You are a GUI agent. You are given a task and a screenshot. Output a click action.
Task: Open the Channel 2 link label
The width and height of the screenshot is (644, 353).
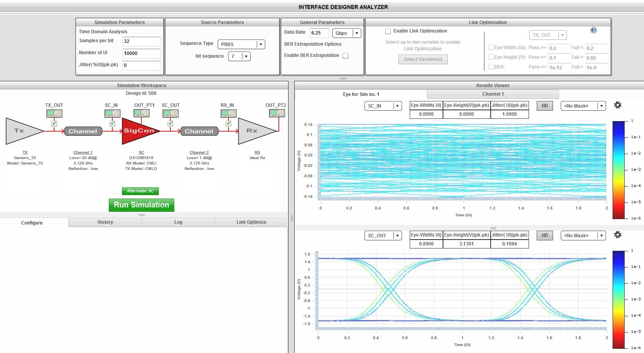pyautogui.click(x=199, y=153)
